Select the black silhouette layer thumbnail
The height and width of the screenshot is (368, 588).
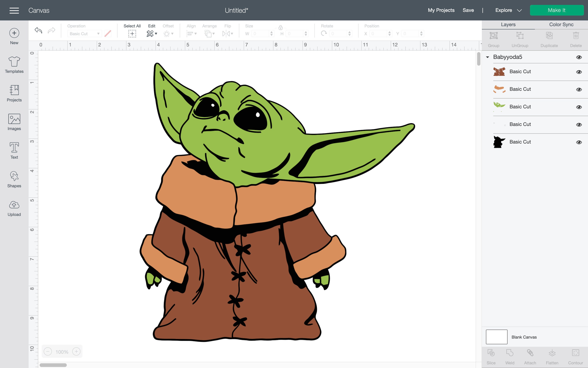click(x=499, y=142)
